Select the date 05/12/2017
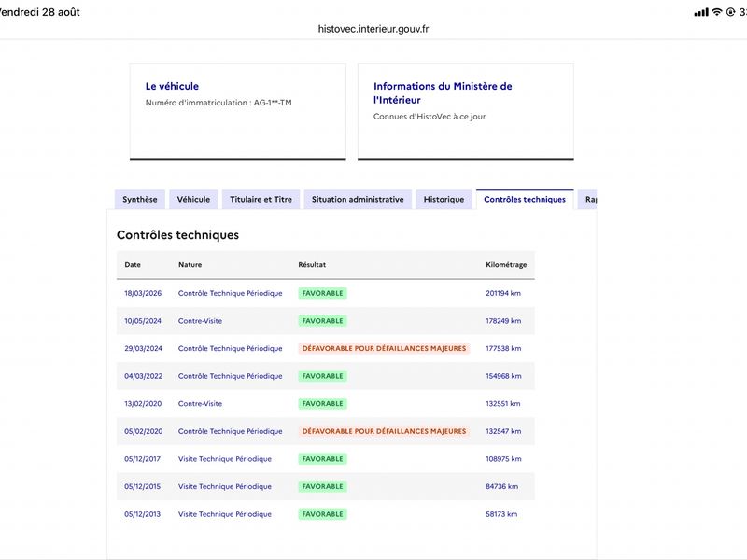Viewport: 747px width, 560px height. (143, 459)
